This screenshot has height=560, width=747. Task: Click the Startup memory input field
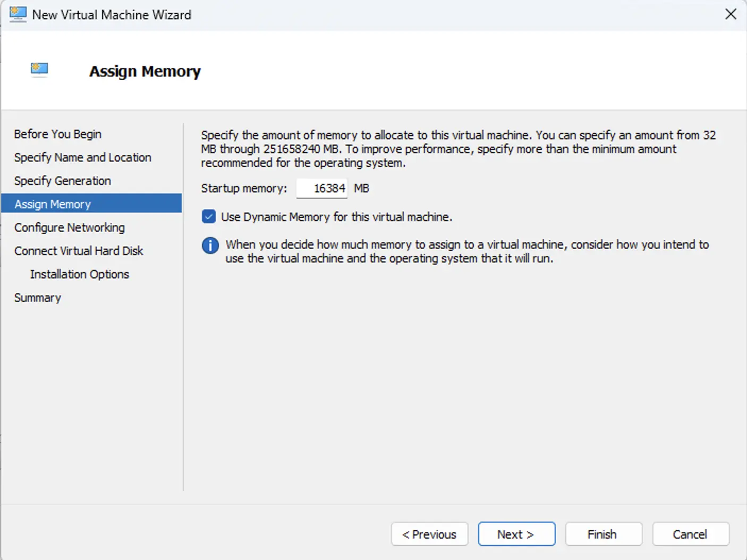(321, 188)
